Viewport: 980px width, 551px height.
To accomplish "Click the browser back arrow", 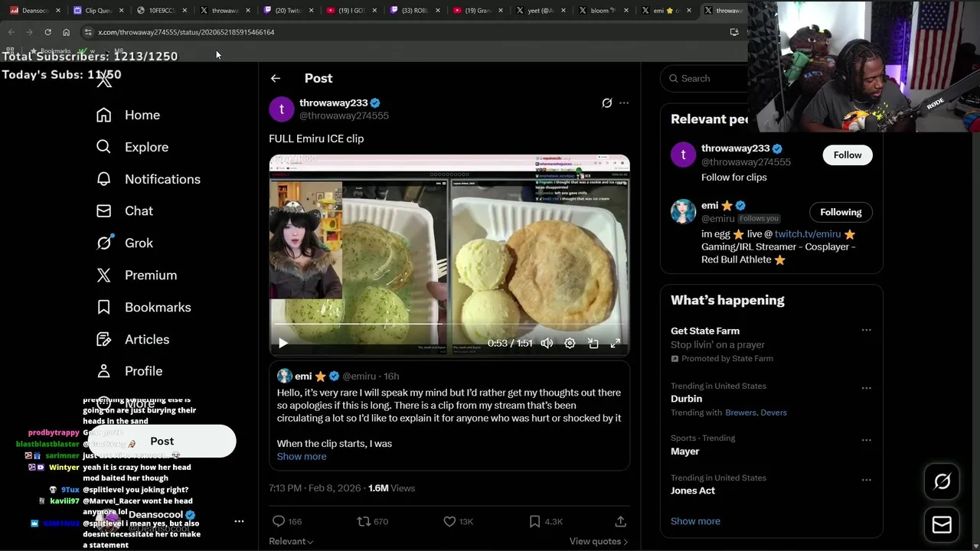I will (11, 32).
